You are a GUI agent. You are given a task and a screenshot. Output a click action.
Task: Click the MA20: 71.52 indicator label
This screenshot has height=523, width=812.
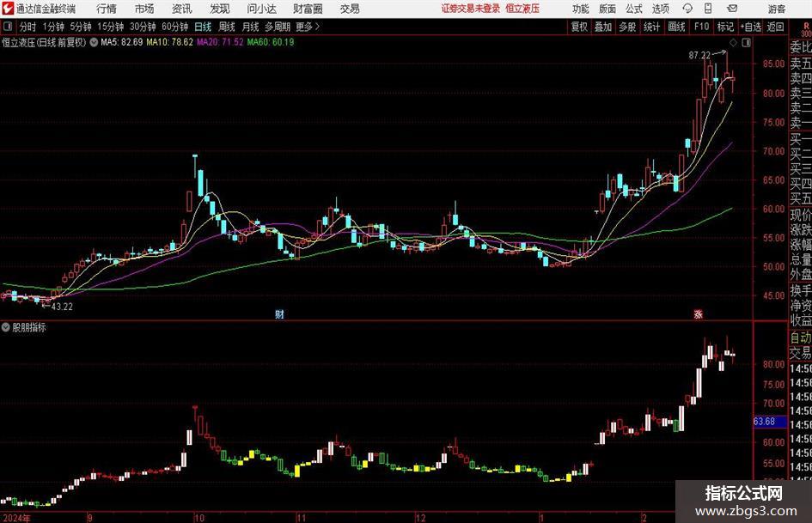(220, 42)
